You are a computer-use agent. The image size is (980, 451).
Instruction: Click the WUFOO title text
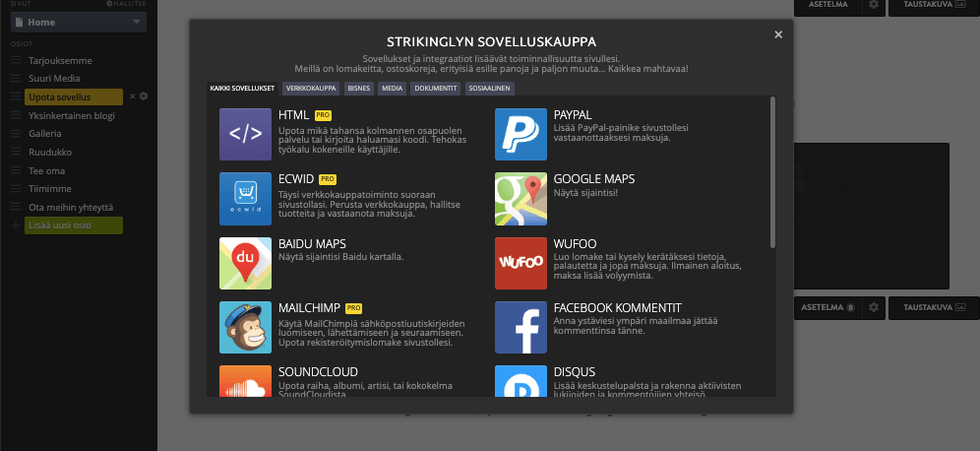point(574,243)
